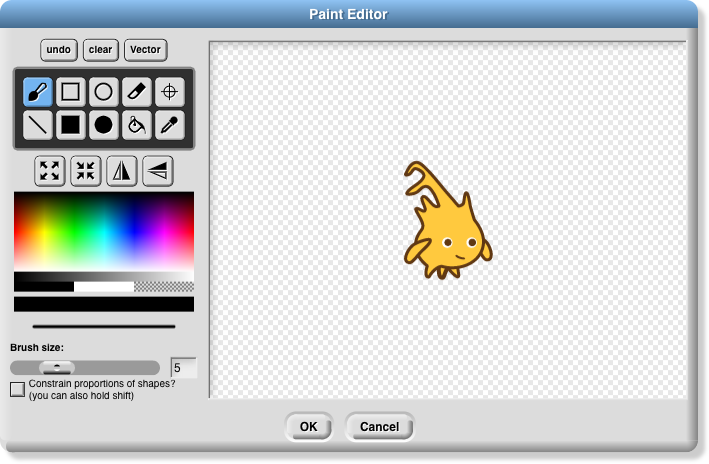
Task: Flip the image vertically
Action: tap(158, 171)
